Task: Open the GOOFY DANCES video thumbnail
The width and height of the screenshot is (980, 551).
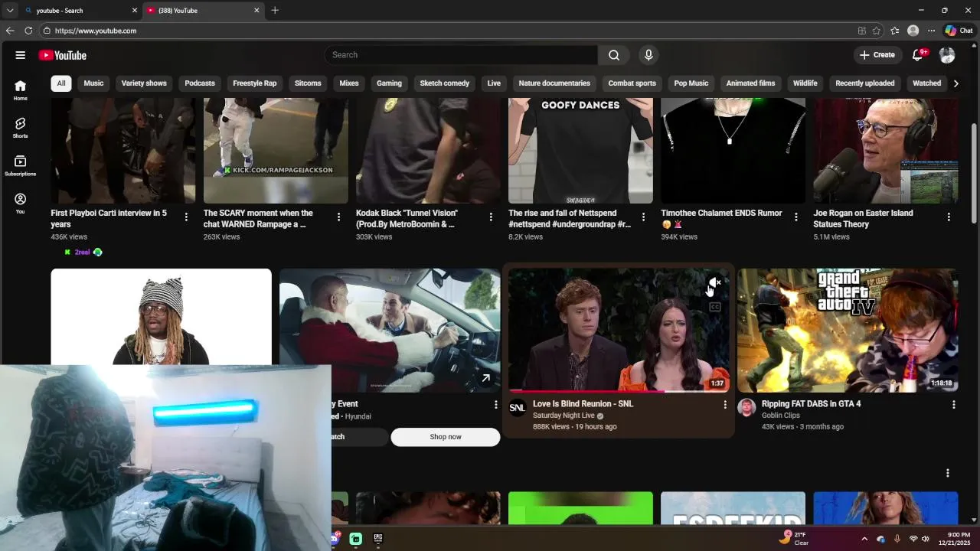Action: point(580,150)
